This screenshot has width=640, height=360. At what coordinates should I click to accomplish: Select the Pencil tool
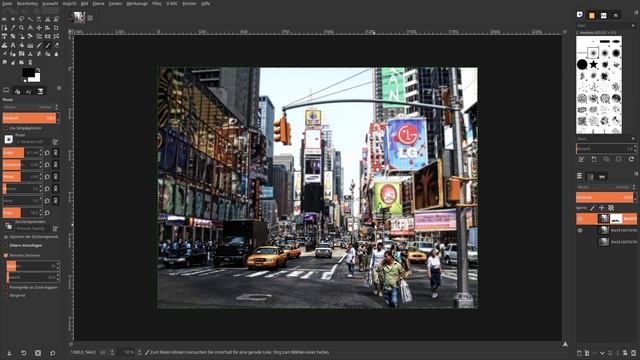click(x=39, y=45)
